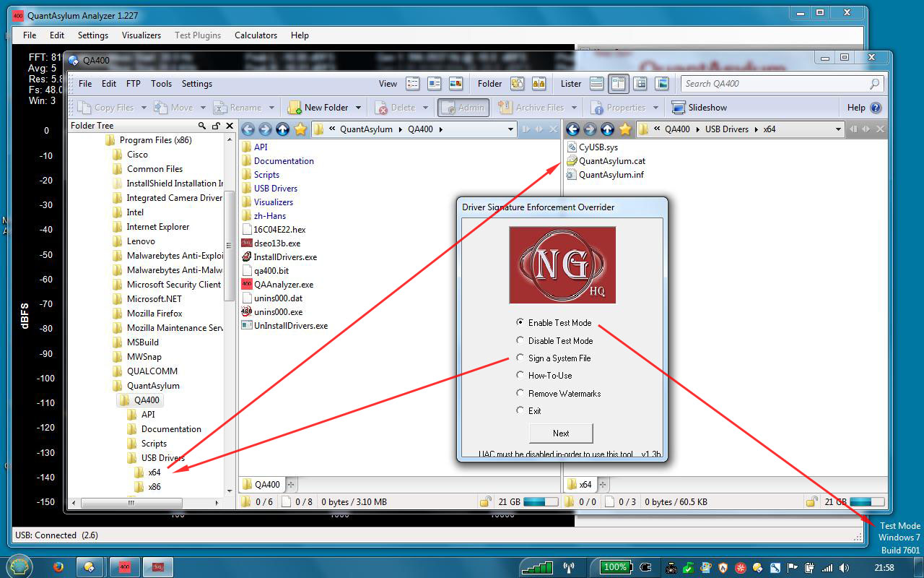This screenshot has width=924, height=578.
Task: Click QuantAsylum 400 taskbar icon
Action: (x=125, y=567)
